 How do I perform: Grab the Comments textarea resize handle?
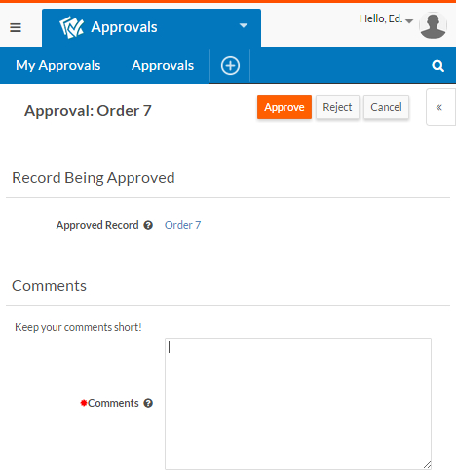coord(427,465)
